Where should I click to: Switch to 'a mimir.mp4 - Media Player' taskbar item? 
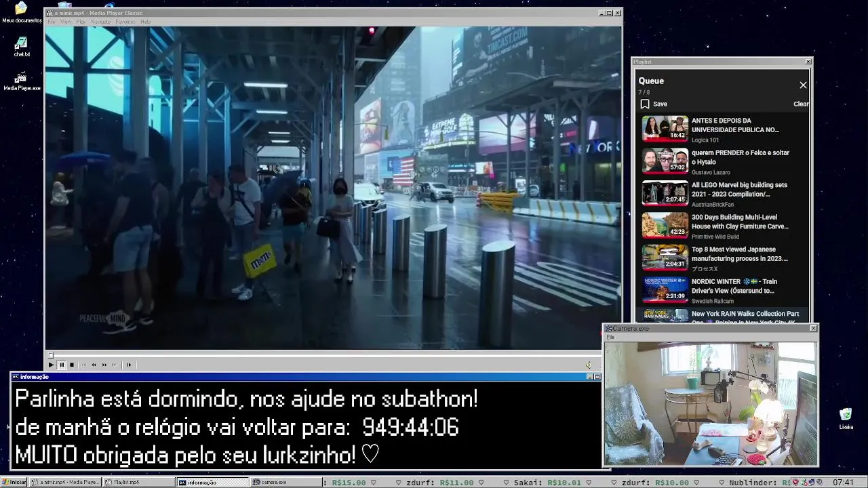[x=65, y=482]
